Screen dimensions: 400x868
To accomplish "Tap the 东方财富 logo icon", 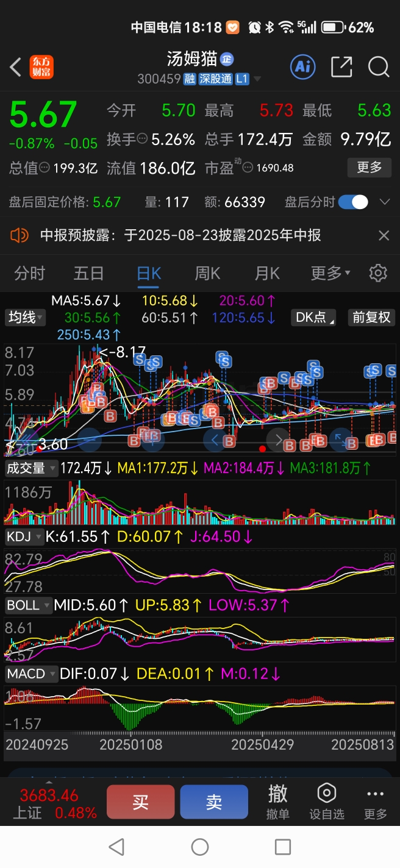I will click(42, 67).
